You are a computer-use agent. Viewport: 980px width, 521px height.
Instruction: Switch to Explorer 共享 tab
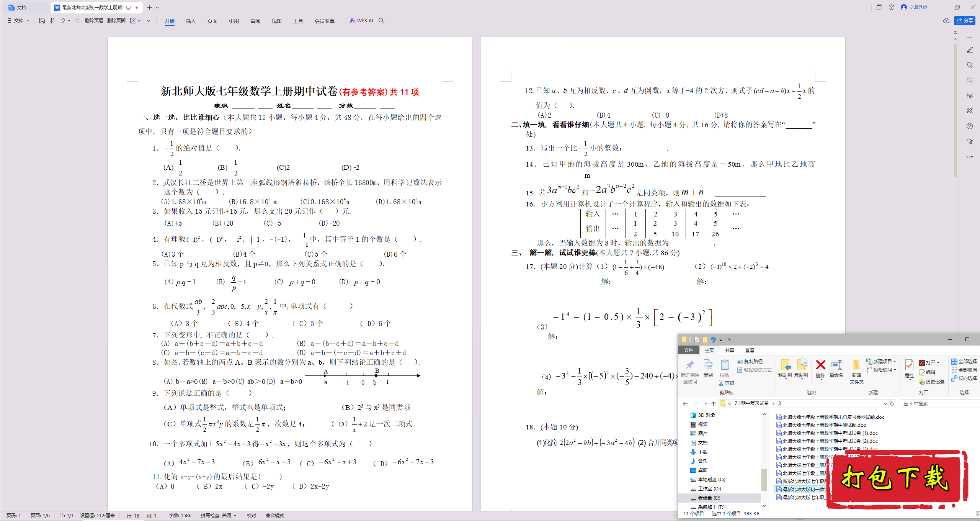730,350
